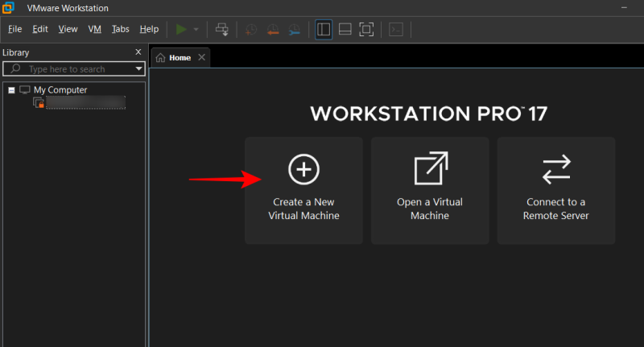Toggle the Show Library sidebar icon
644x347 pixels.
point(324,29)
